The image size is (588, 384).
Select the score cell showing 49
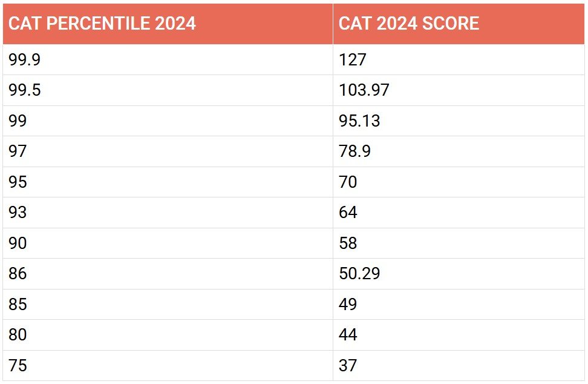[x=348, y=304]
